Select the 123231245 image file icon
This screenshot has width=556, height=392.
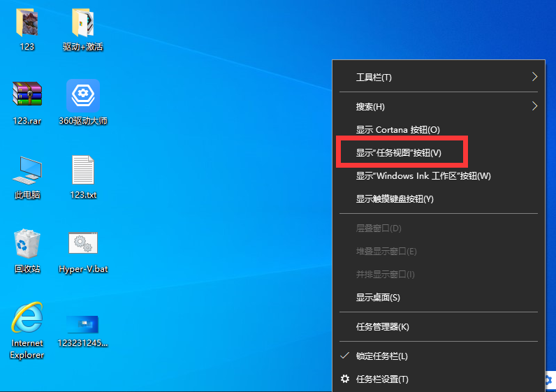(x=82, y=324)
